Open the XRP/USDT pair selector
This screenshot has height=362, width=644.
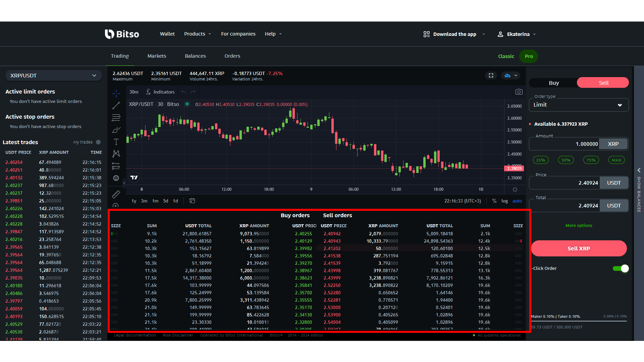[53, 75]
